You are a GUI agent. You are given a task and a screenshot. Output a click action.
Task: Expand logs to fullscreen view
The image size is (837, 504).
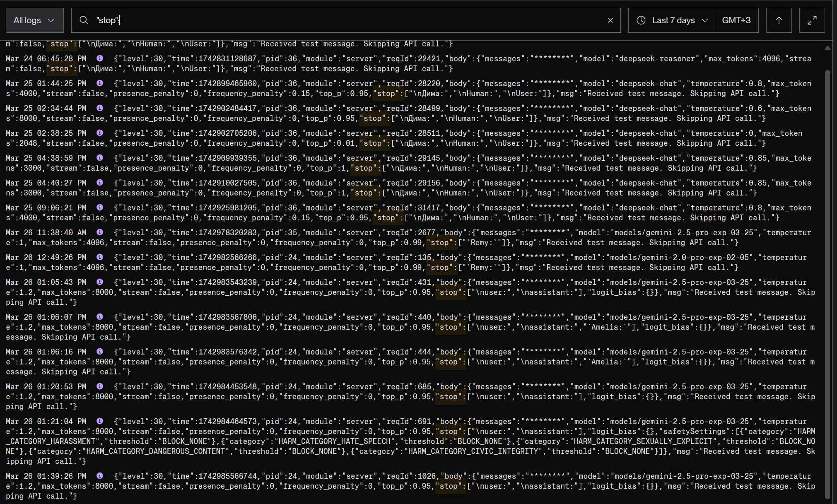812,20
